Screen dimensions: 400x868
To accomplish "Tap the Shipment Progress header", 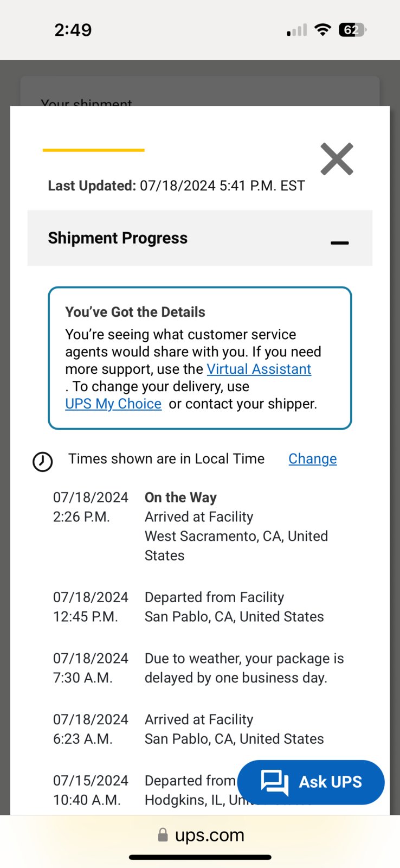I will 200,238.
